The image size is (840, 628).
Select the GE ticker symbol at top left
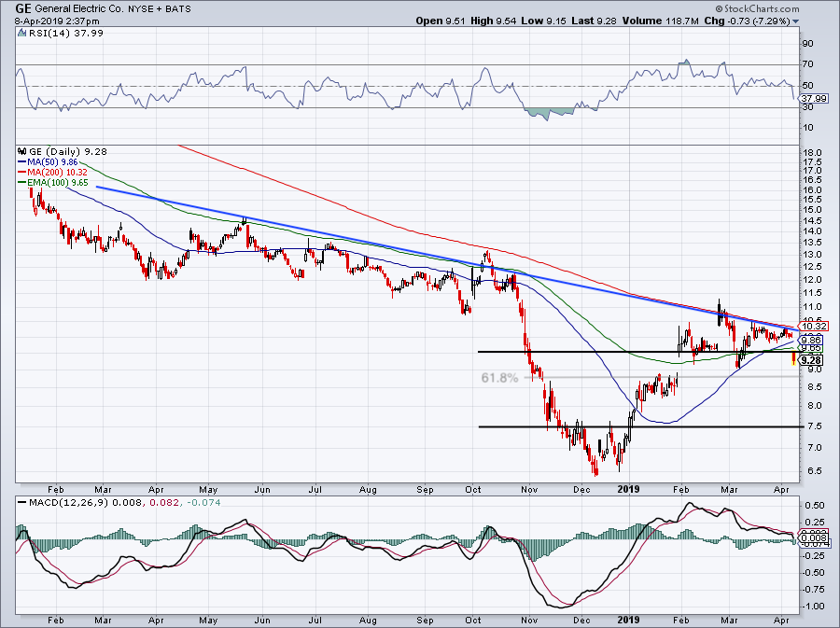[x=22, y=8]
